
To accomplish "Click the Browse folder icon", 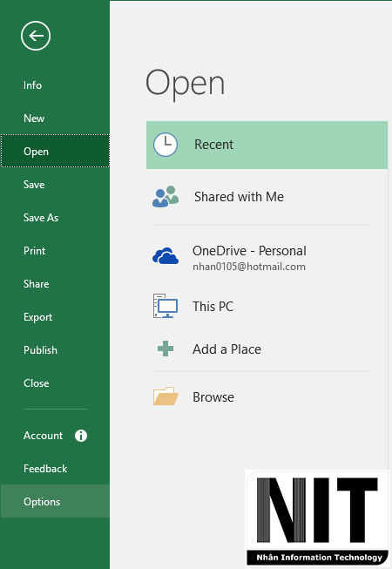I will point(166,396).
